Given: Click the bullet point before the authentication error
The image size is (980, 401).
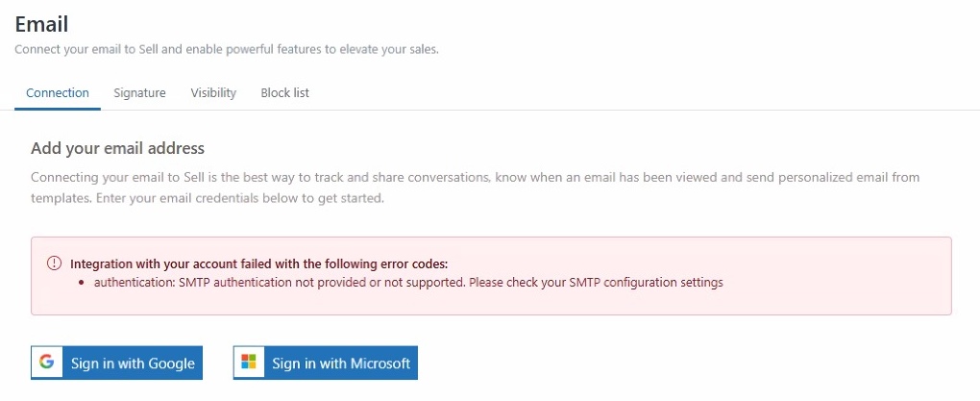Looking at the screenshot, I should click(82, 284).
